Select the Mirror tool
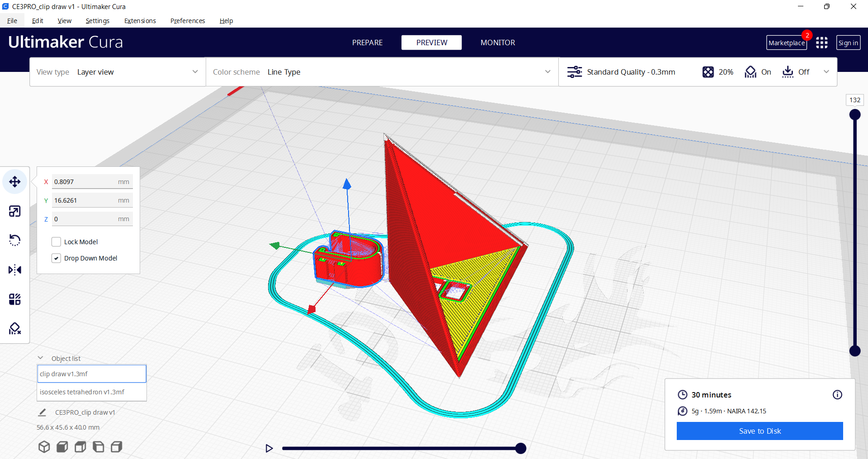This screenshot has height=459, width=868. tap(14, 270)
